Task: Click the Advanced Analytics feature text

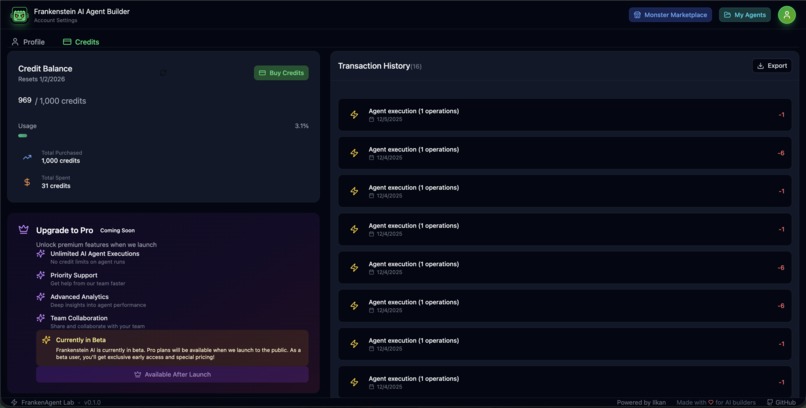Action: [x=79, y=296]
